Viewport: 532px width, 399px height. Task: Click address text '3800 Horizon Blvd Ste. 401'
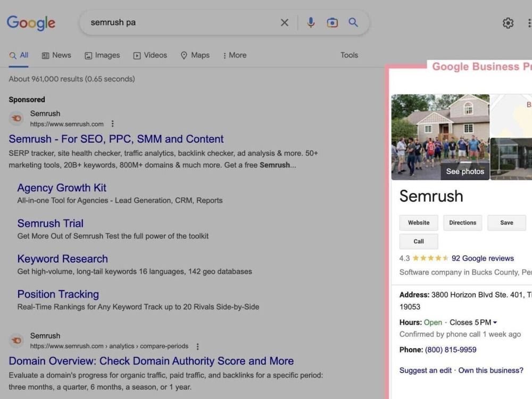click(477, 295)
